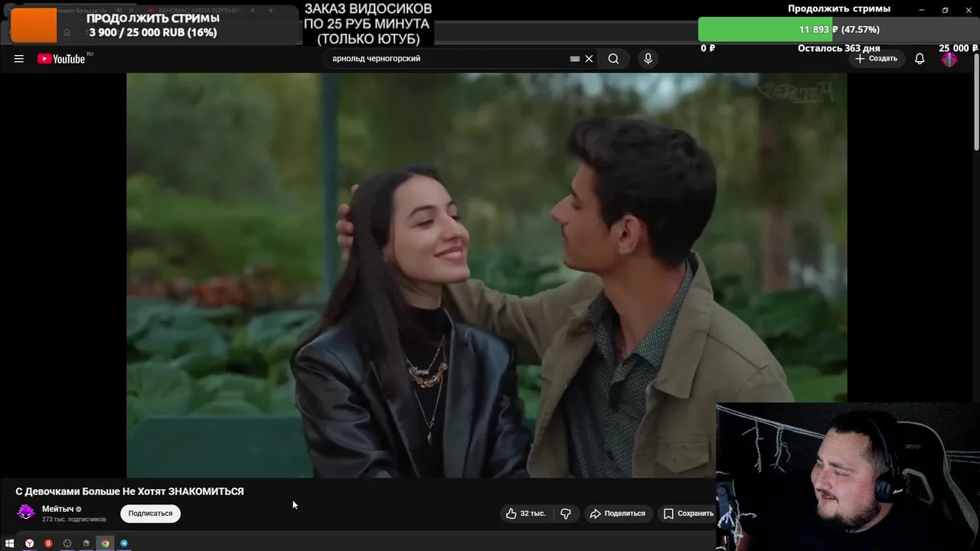Start voice search with the microphone
980x551 pixels.
[x=648, y=59]
